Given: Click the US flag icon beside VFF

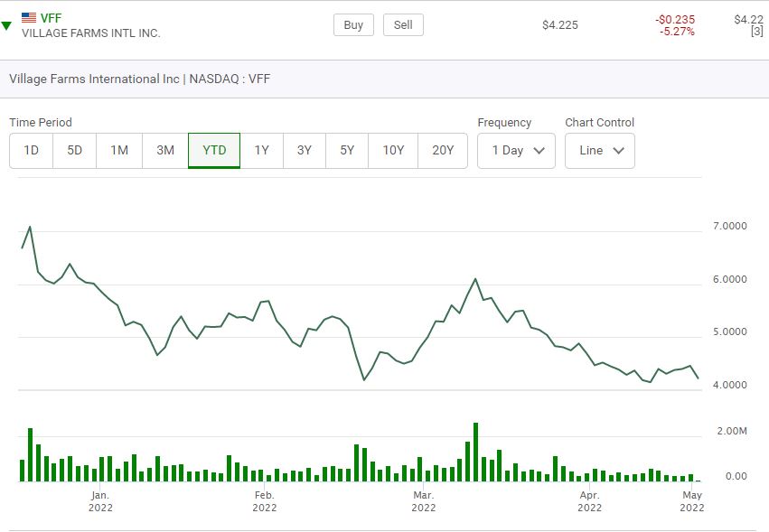Looking at the screenshot, I should [x=29, y=17].
